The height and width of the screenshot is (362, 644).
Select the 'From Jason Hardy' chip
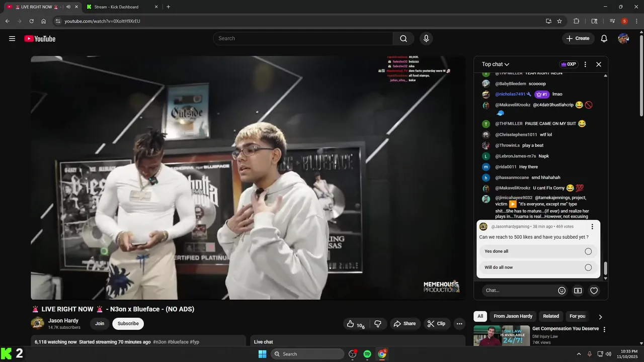(513, 316)
